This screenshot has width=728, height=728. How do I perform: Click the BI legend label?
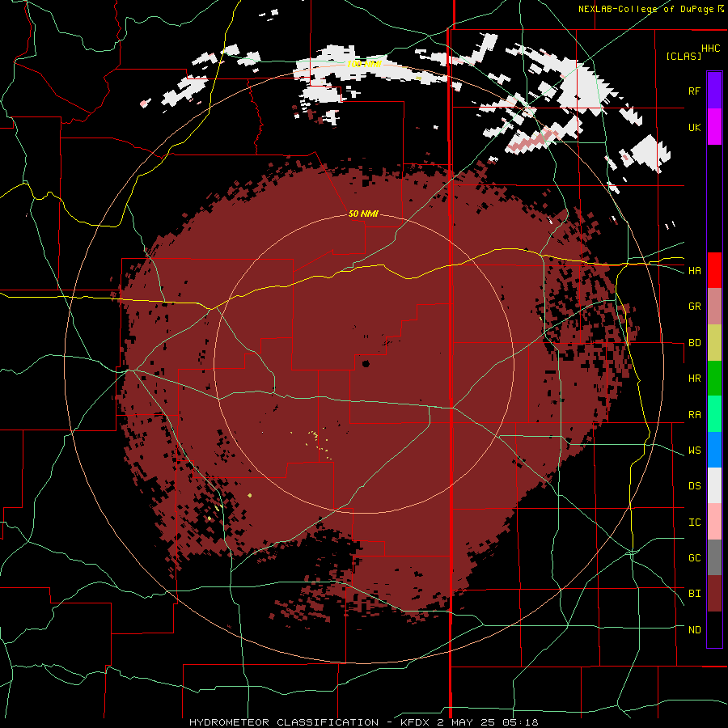pos(694,594)
